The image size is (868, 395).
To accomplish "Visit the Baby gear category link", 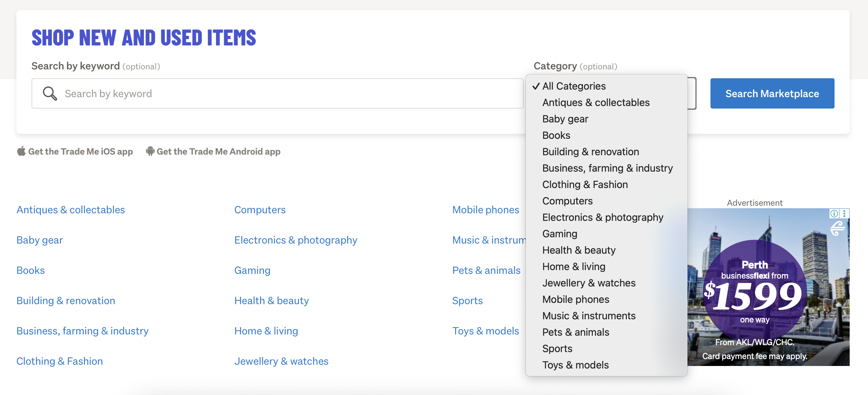I will [39, 240].
